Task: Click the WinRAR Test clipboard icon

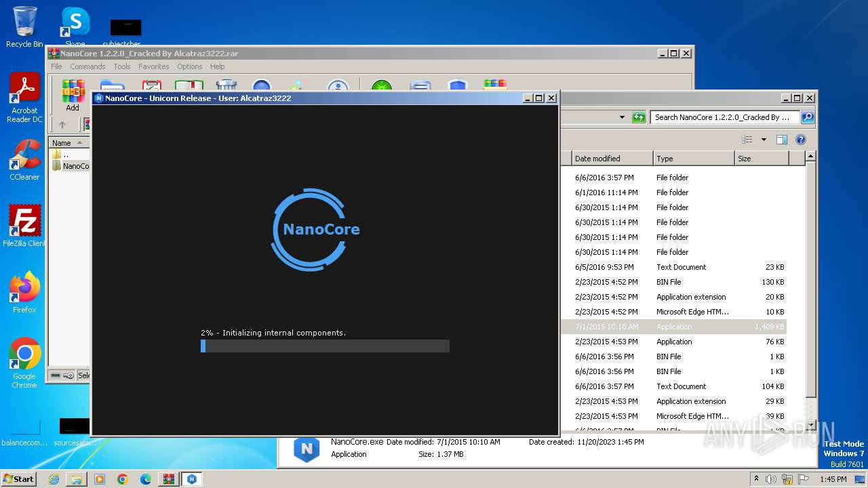Action: pyautogui.click(x=152, y=85)
